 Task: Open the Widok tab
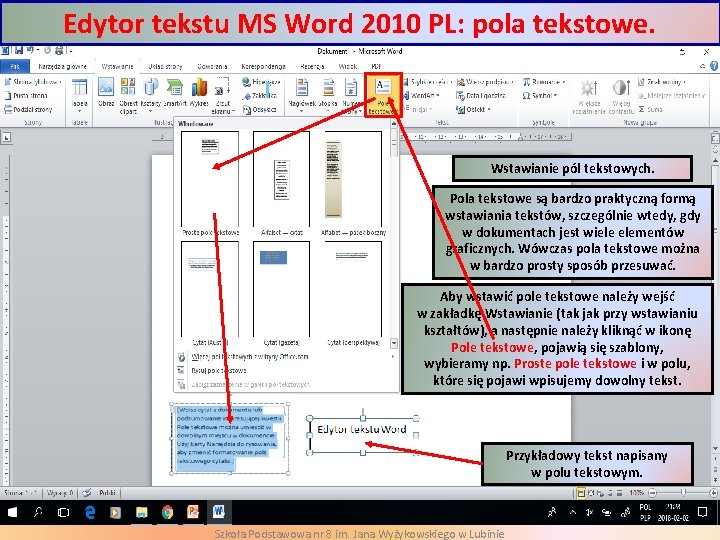click(x=348, y=67)
